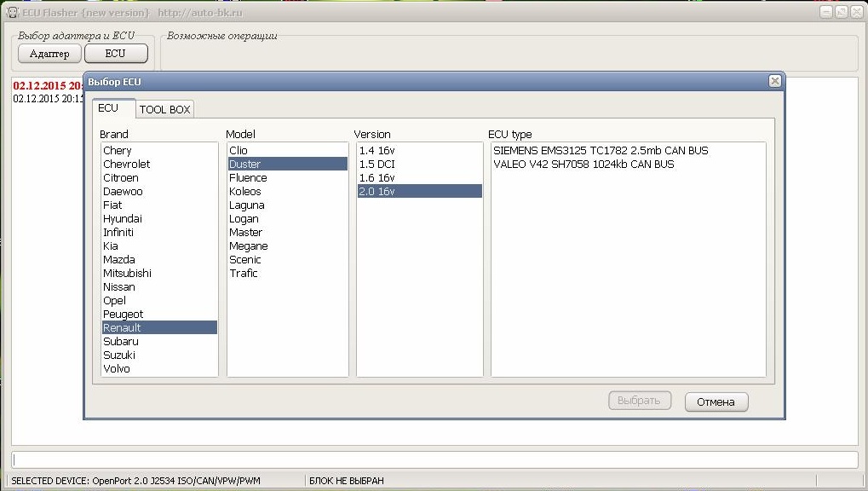Switch to the TOOL BOX tab
The height and width of the screenshot is (491, 868).
164,110
